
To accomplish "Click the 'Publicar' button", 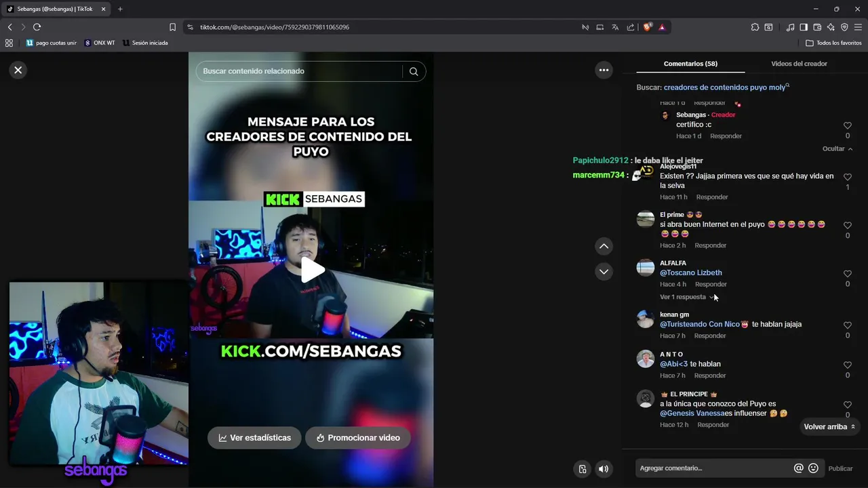I will coord(840,468).
